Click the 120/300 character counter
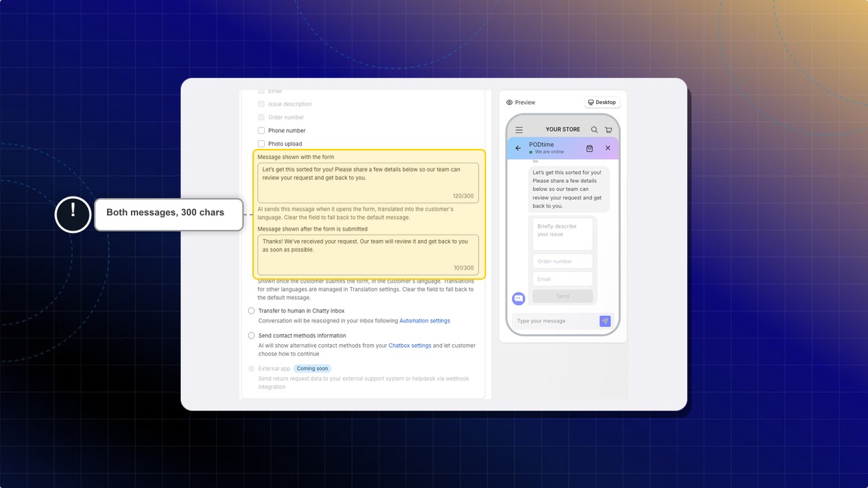Viewport: 868px width, 488px height. tap(463, 197)
